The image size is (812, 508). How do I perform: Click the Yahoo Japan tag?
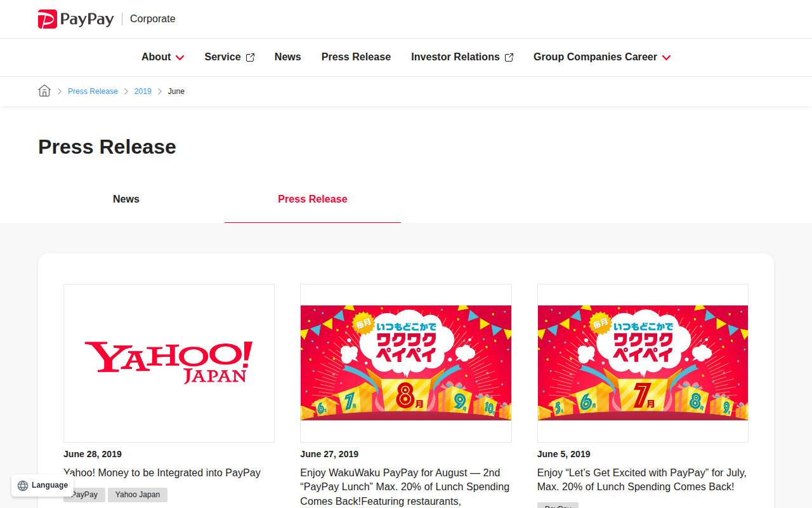[x=138, y=495]
